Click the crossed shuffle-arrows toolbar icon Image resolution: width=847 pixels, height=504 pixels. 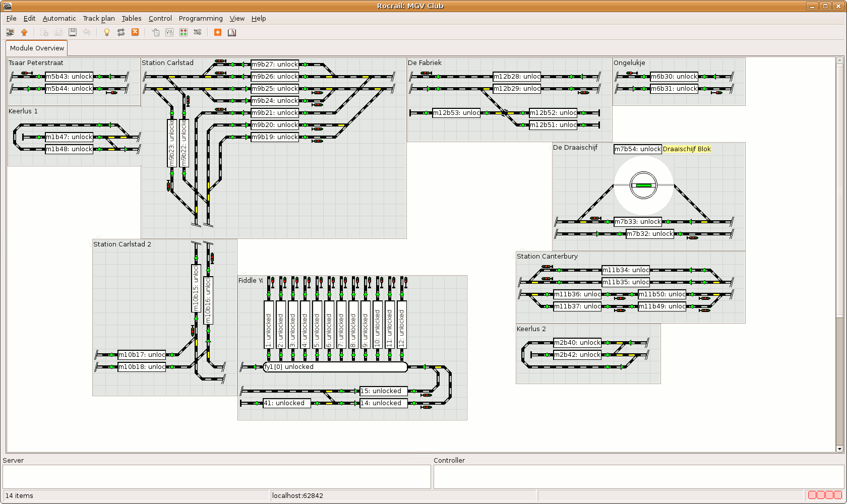pos(198,32)
